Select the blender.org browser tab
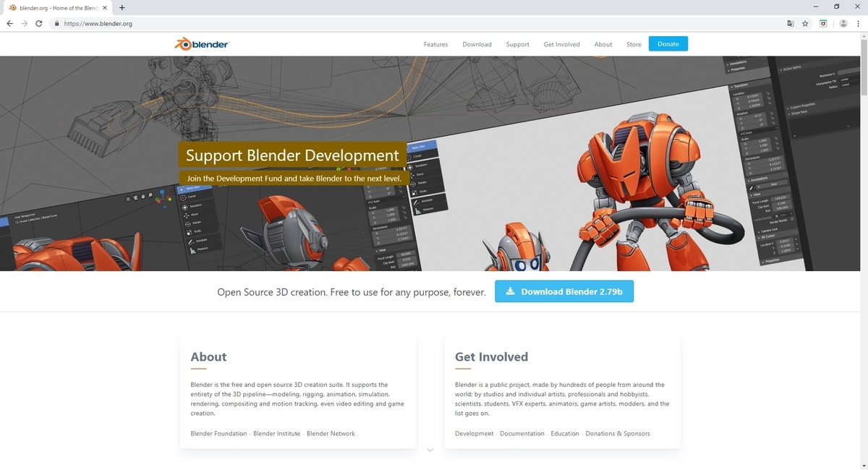The width and height of the screenshot is (868, 470). tap(59, 7)
